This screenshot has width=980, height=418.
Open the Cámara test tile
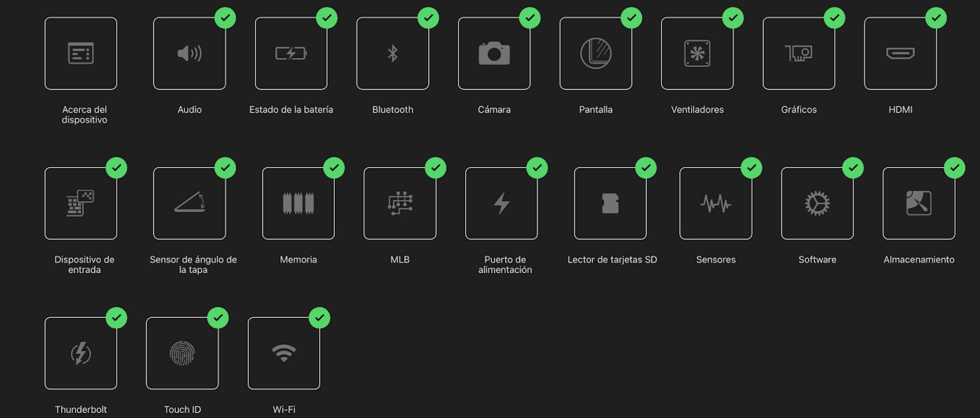(494, 53)
